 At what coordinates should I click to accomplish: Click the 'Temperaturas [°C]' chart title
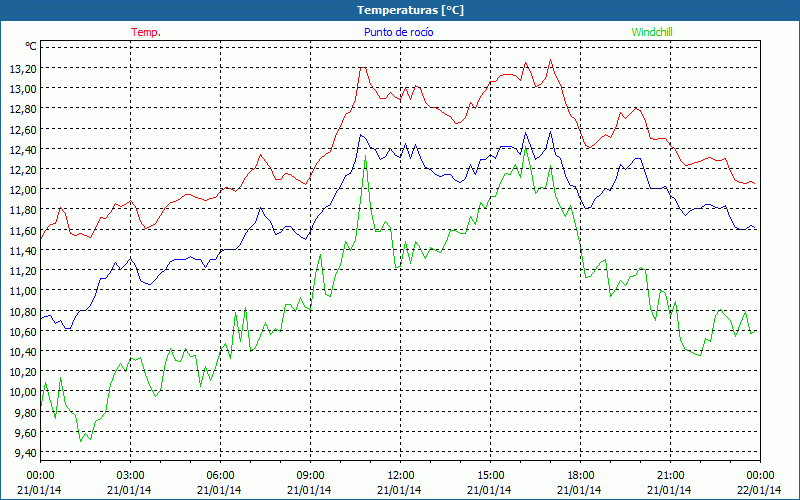(410, 10)
